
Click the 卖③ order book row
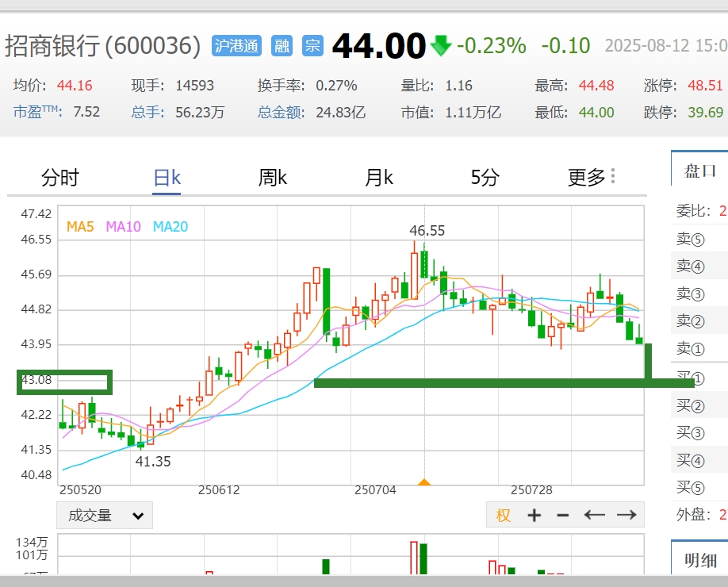click(699, 294)
